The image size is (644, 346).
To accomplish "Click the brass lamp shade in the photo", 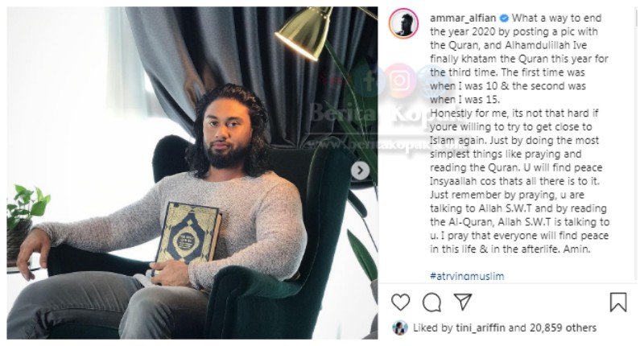I will 305,34.
